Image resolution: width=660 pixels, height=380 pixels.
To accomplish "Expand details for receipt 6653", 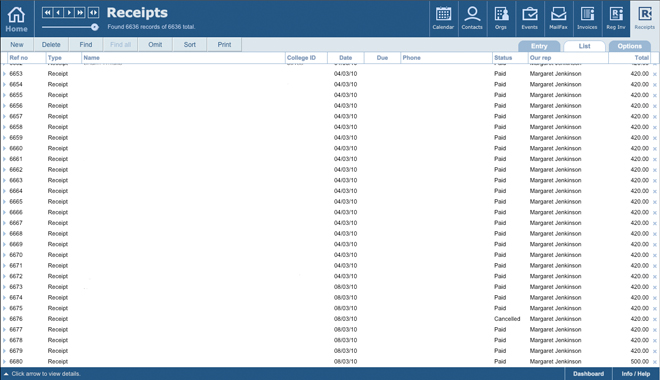I will tap(4, 74).
